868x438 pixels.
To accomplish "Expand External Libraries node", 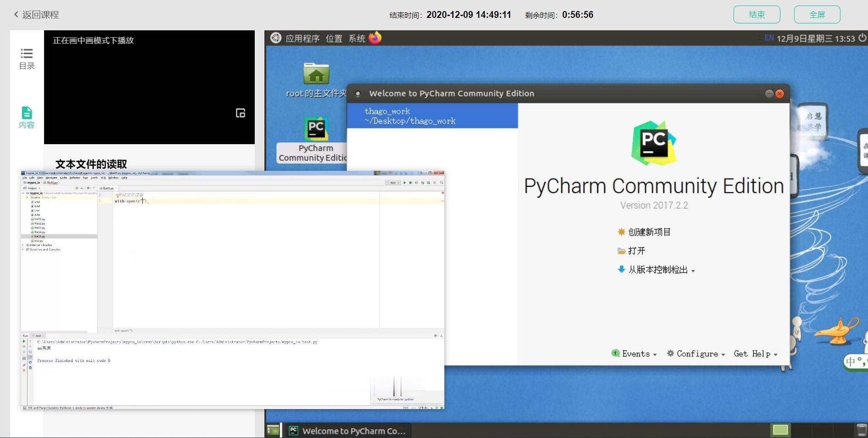I will (x=23, y=245).
